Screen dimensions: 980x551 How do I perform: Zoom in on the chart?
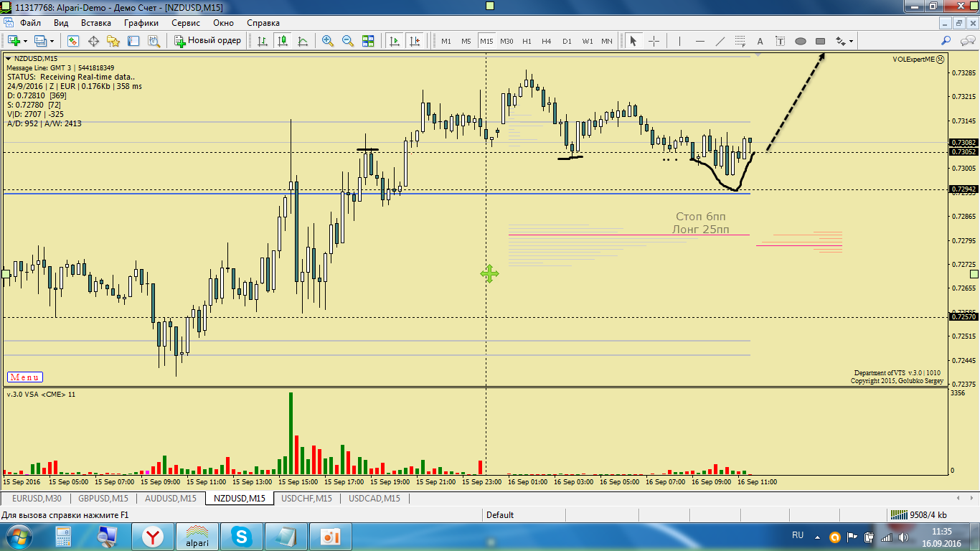point(328,41)
